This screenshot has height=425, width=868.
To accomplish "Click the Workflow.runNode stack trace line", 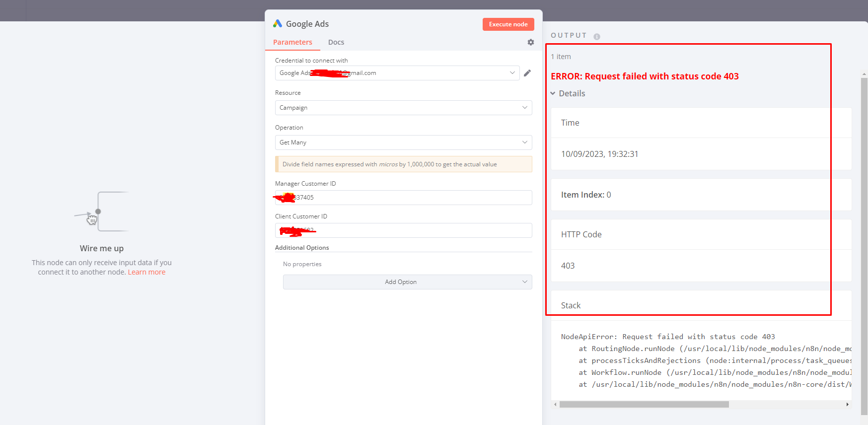I will pos(715,372).
